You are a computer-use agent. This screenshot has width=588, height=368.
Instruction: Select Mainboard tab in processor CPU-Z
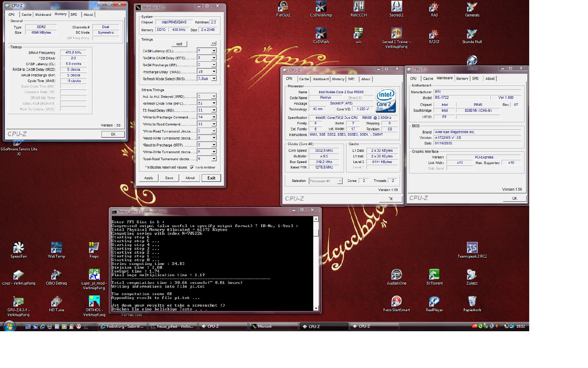[x=321, y=79]
